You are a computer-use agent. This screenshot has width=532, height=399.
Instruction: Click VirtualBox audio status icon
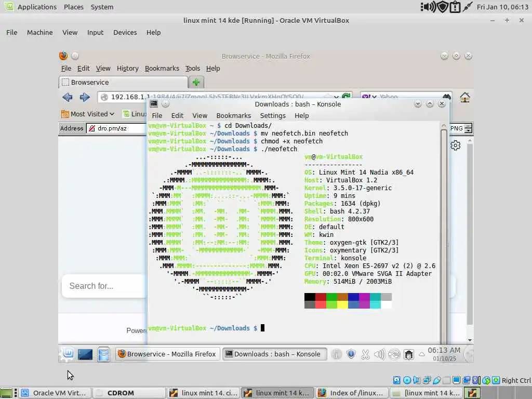click(x=417, y=380)
